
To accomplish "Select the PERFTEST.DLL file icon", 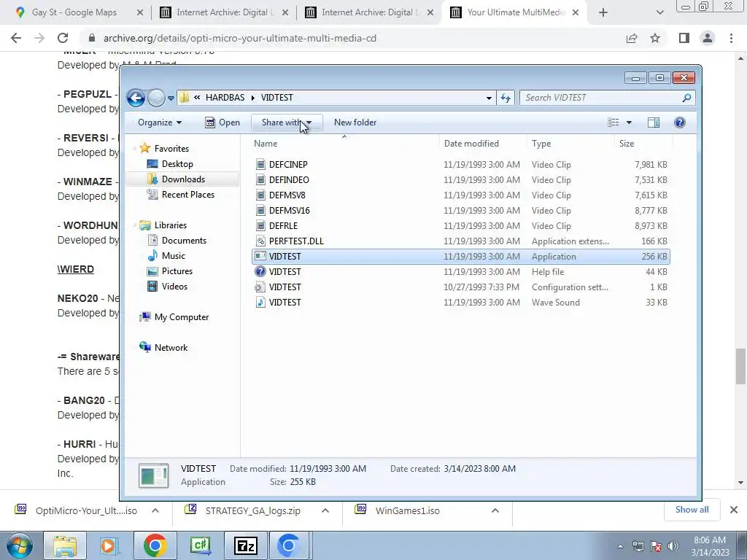I will click(x=260, y=241).
